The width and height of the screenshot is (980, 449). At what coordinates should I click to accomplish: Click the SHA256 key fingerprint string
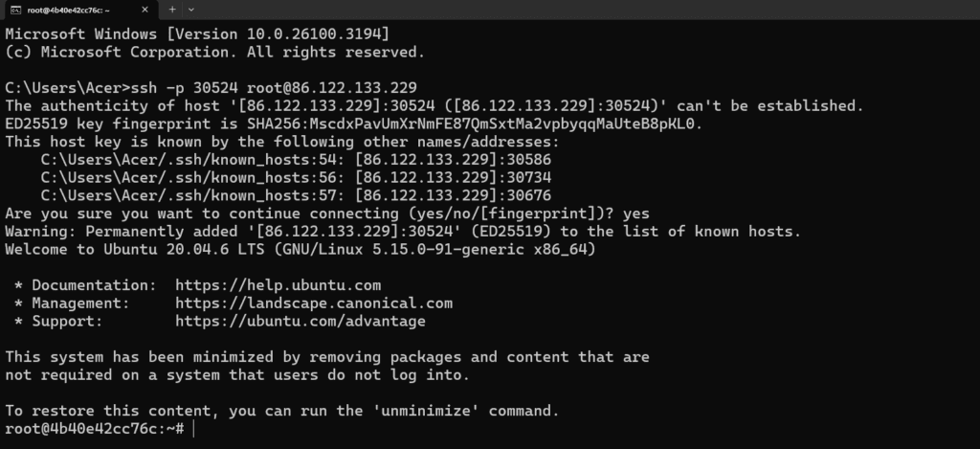click(475, 123)
